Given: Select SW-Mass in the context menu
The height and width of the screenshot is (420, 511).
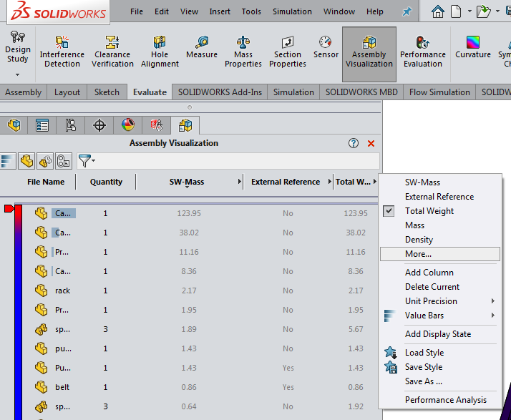Looking at the screenshot, I should [440, 182].
